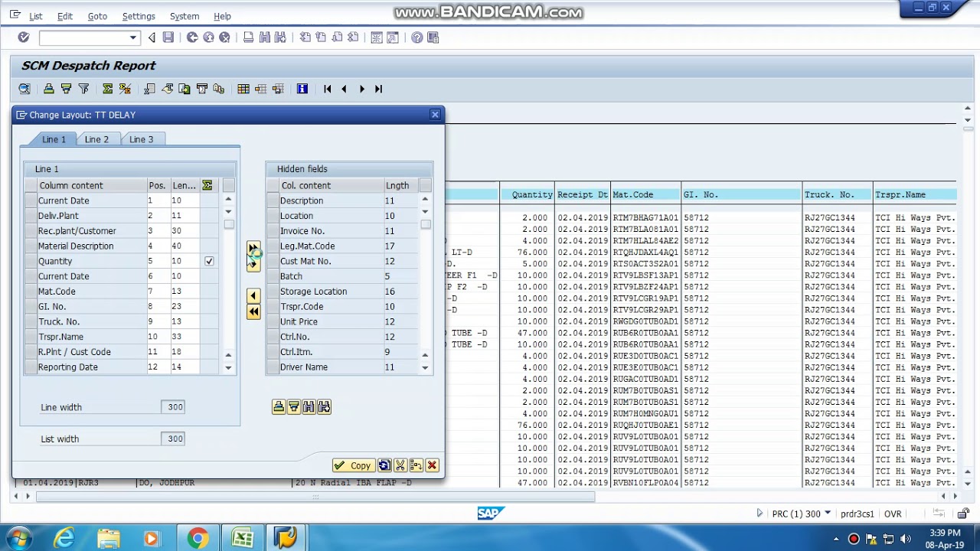
Task: Click the List width value field
Action: pos(173,439)
